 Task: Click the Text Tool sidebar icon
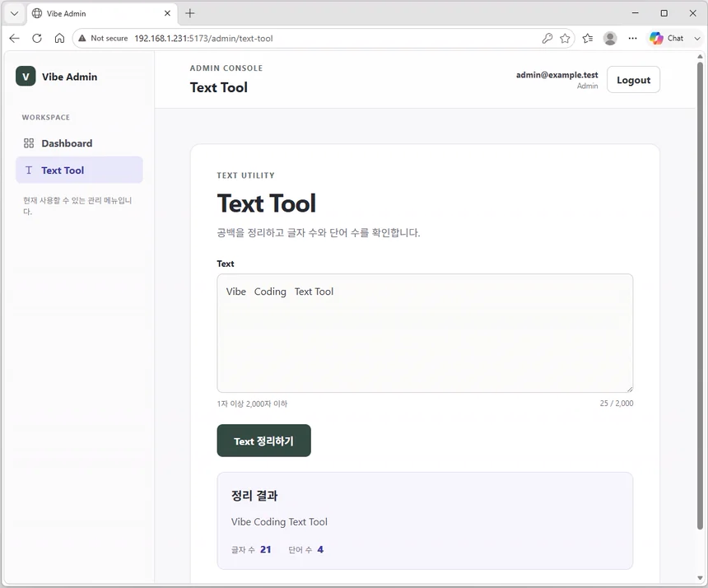pos(29,170)
